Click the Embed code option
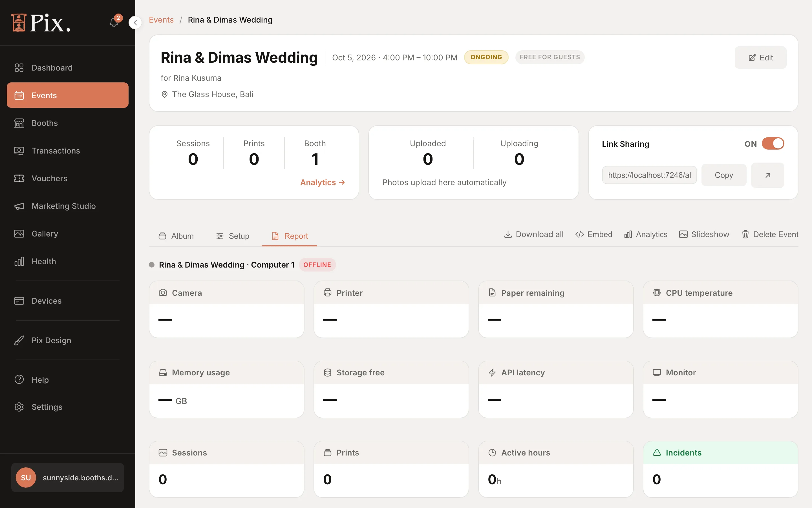The width and height of the screenshot is (812, 508). (593, 235)
